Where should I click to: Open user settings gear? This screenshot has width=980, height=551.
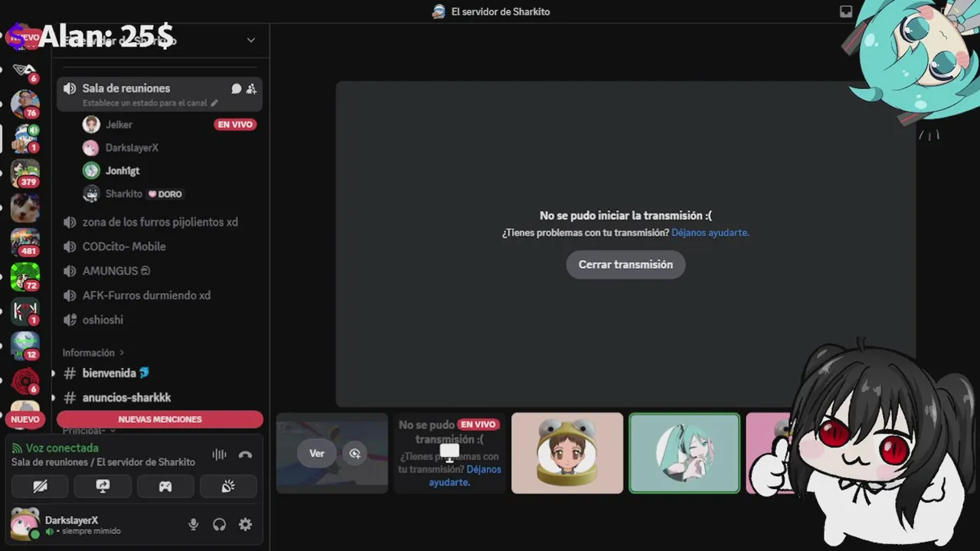click(245, 524)
